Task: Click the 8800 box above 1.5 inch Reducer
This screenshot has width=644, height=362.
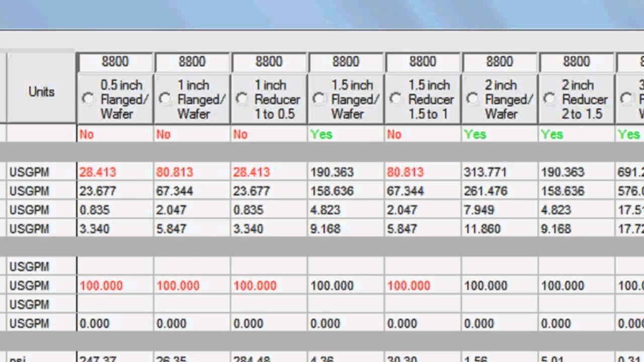Action: click(423, 62)
